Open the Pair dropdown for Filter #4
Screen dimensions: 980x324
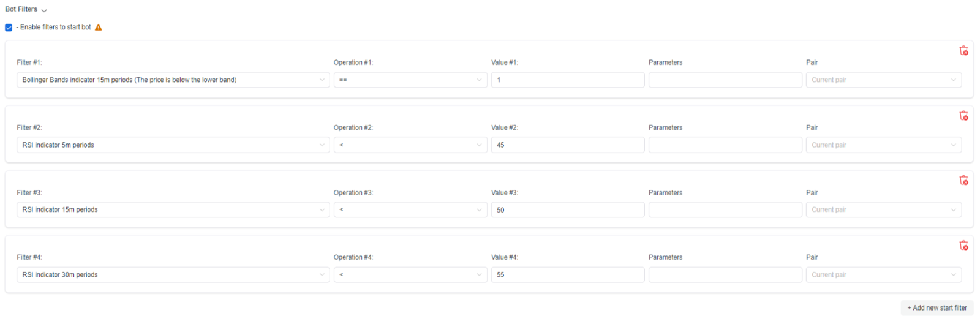point(883,275)
